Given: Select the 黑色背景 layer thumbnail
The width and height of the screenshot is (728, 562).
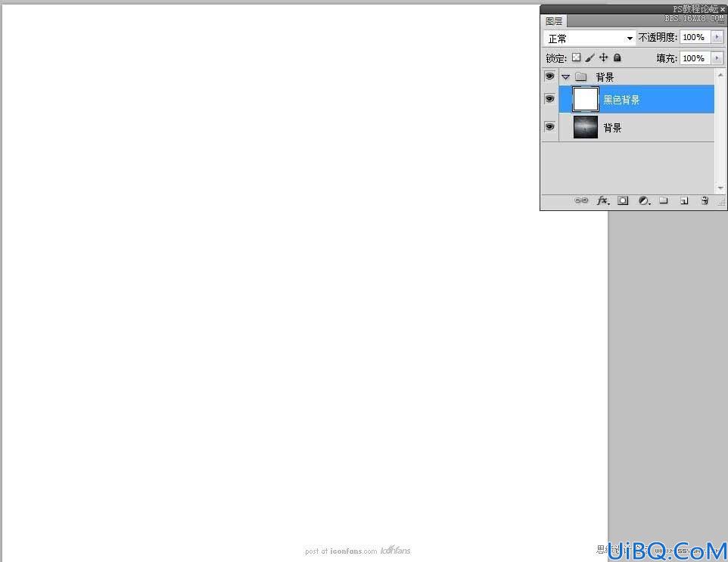Looking at the screenshot, I should coord(586,99).
